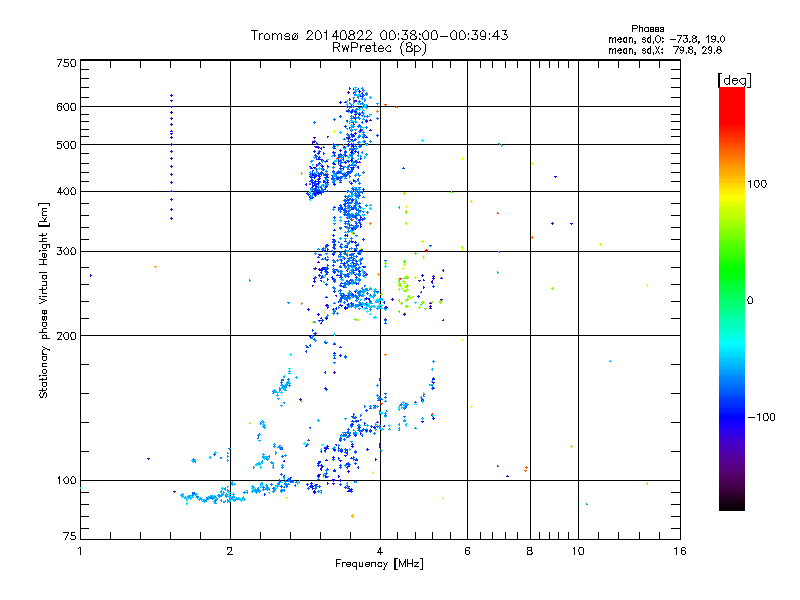
Task: Click the x-axis tick label '10'
Action: pyautogui.click(x=578, y=551)
